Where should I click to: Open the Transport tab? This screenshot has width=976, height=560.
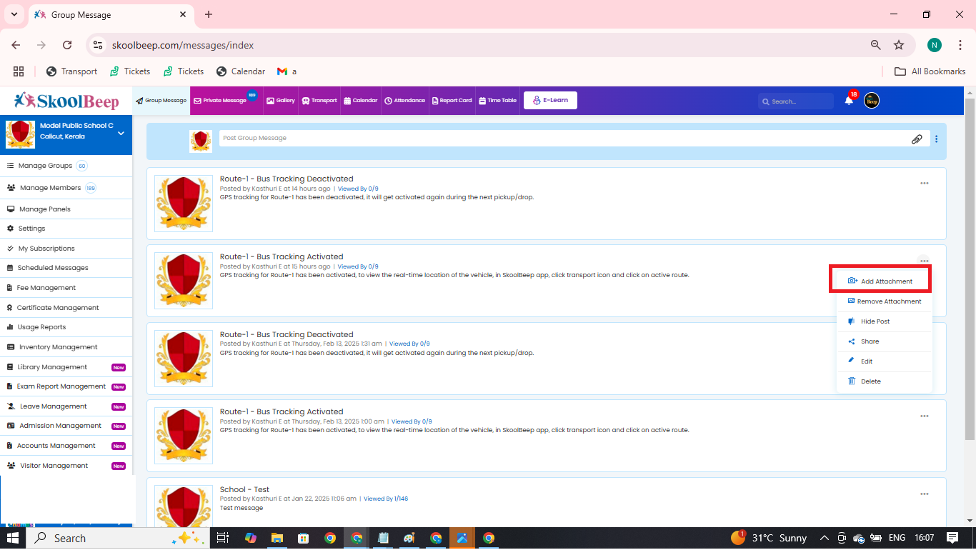pyautogui.click(x=319, y=101)
